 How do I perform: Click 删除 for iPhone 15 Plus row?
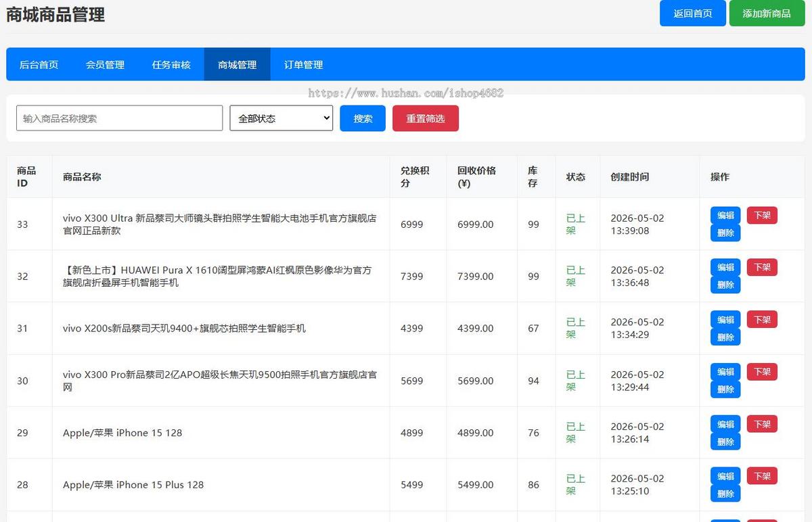tap(725, 494)
